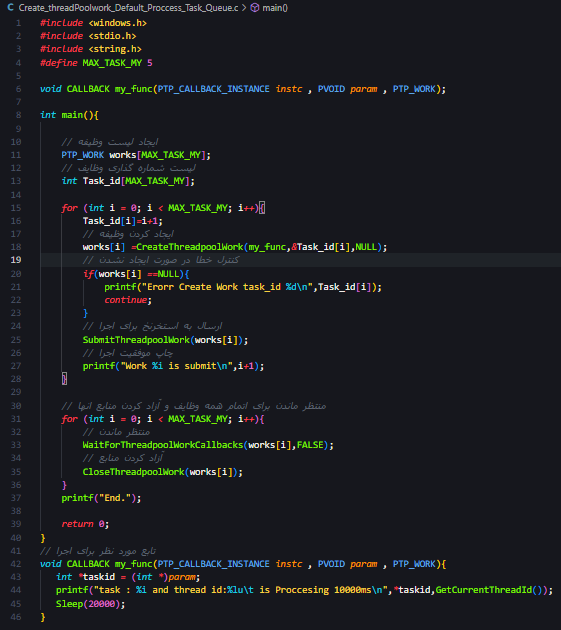Screen dimensions: 561x630
Task: Click the 'continue' keyword
Action: pyautogui.click(x=126, y=300)
